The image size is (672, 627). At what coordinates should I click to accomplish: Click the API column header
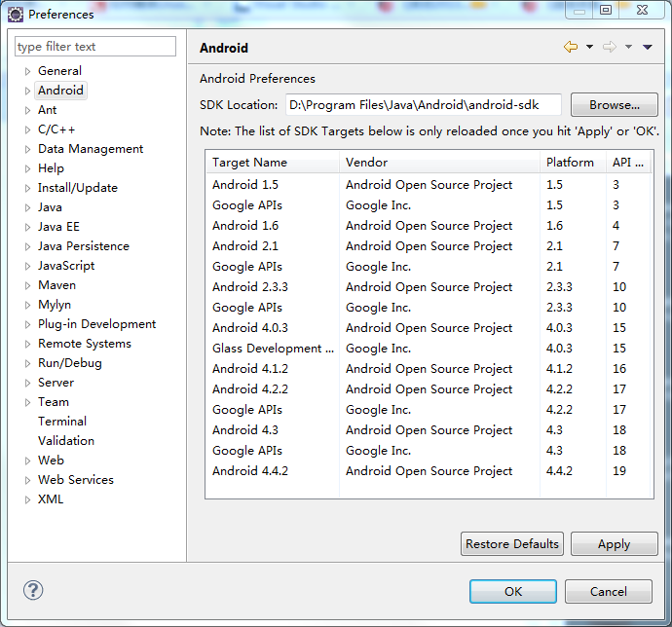629,163
